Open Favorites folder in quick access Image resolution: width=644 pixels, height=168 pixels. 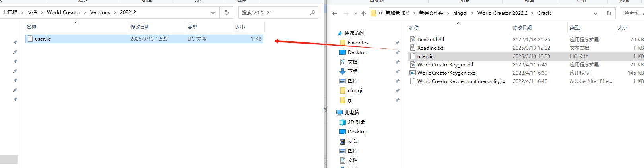click(358, 43)
